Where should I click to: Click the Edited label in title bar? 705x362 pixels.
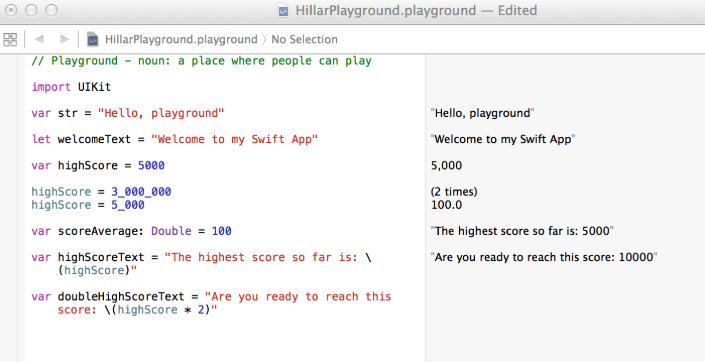click(517, 10)
